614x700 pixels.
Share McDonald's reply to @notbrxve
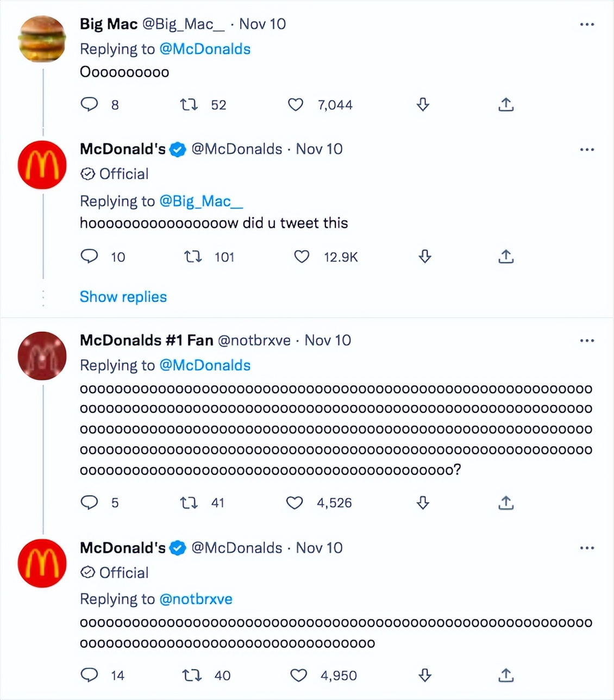click(x=506, y=676)
